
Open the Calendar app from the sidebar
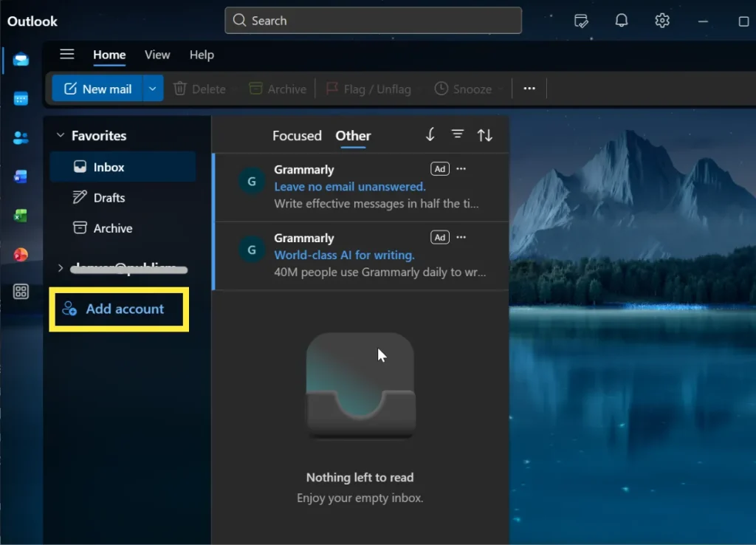pos(20,98)
